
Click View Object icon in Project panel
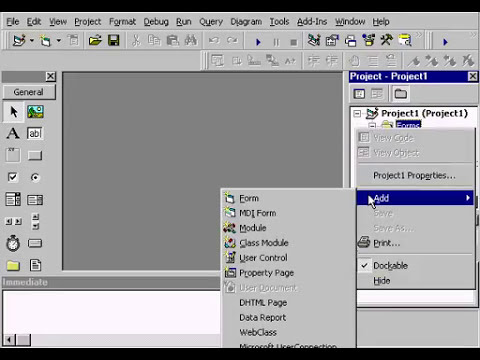point(377,94)
